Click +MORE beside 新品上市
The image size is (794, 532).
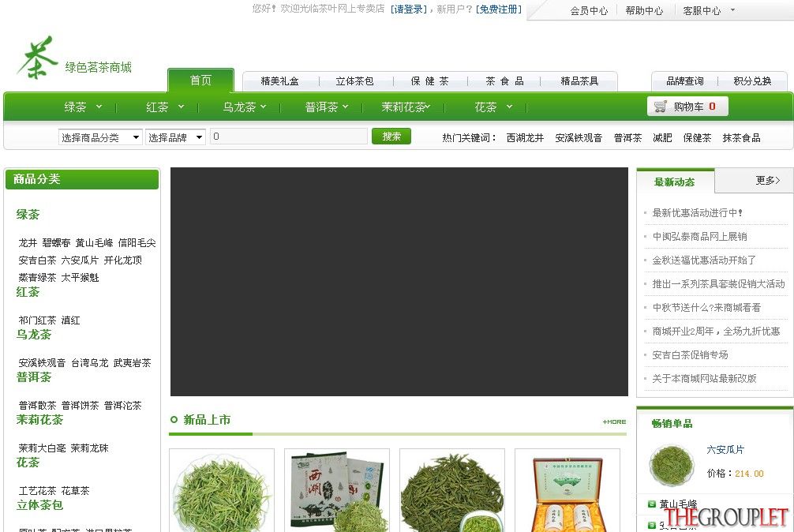point(614,421)
